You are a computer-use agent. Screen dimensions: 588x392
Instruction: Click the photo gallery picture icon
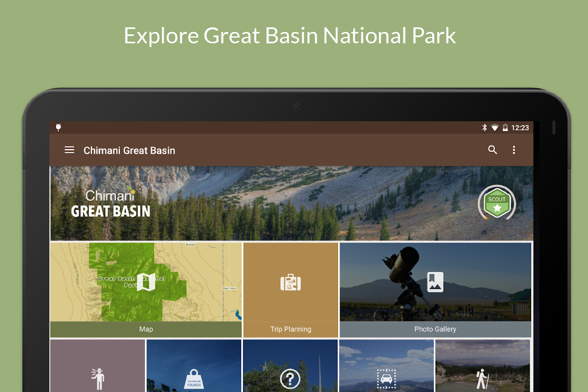(435, 282)
